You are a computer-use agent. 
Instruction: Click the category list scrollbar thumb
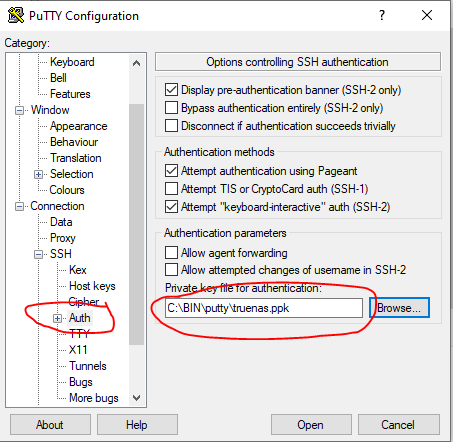point(136,224)
